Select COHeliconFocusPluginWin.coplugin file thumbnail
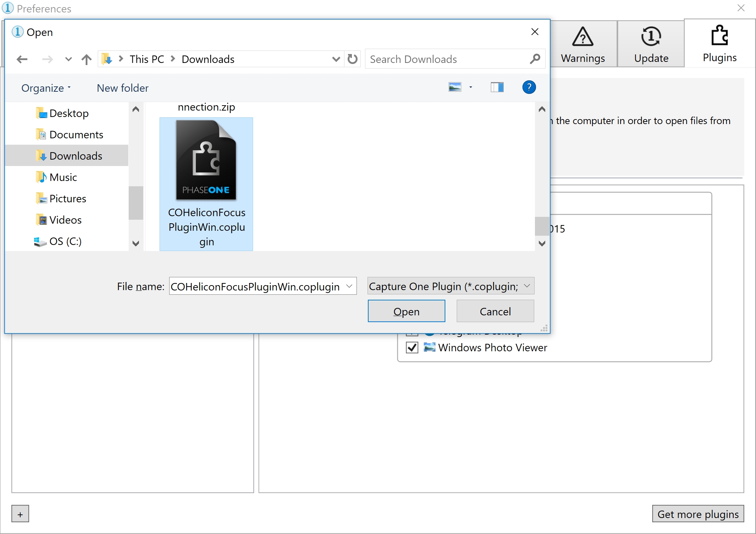 206,160
